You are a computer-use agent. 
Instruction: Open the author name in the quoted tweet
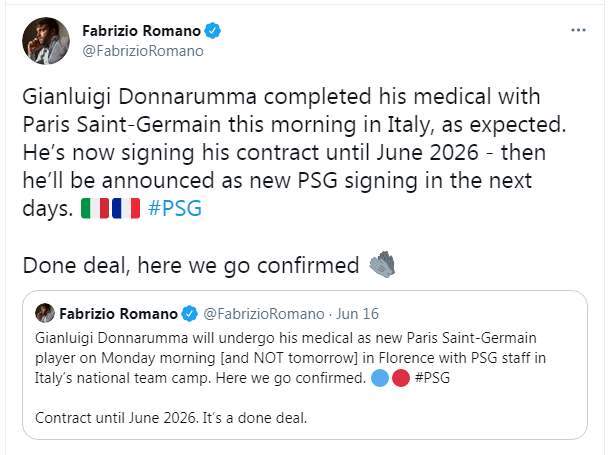click(119, 313)
